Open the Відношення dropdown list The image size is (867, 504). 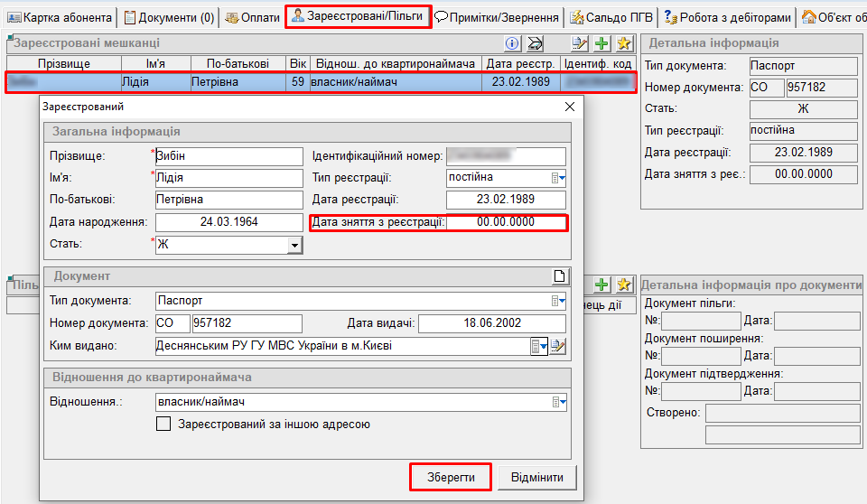point(559,402)
